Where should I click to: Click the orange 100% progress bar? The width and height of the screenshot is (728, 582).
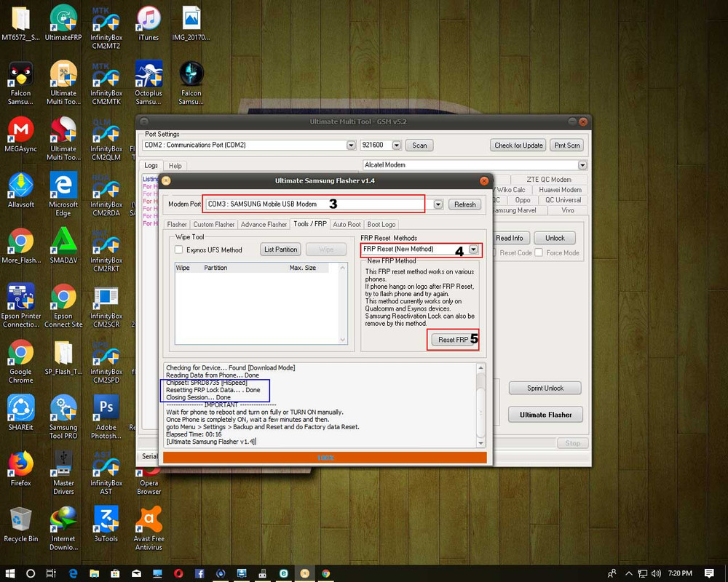point(325,458)
